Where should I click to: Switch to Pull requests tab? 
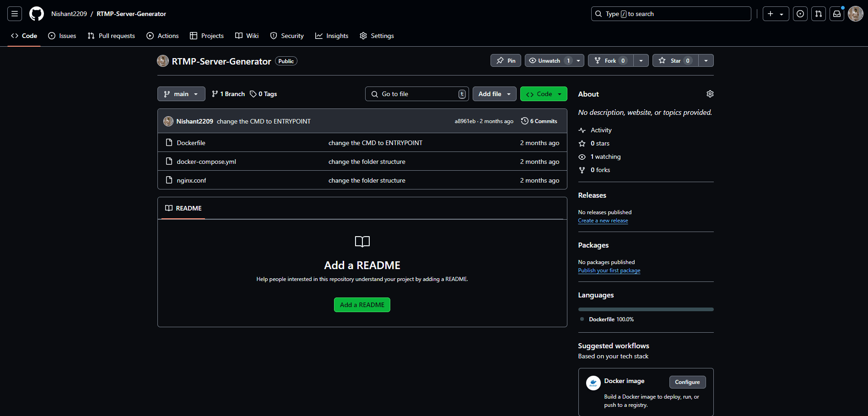pos(111,36)
